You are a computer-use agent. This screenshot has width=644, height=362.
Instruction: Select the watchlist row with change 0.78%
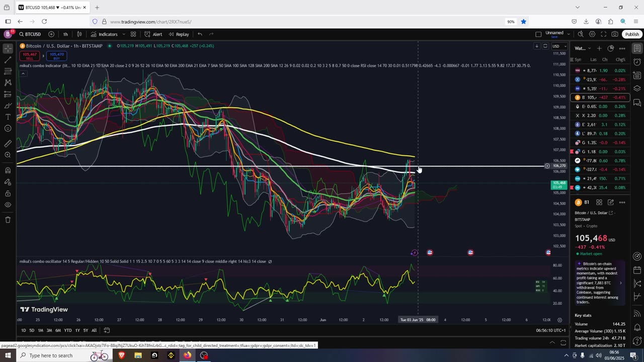(600, 160)
